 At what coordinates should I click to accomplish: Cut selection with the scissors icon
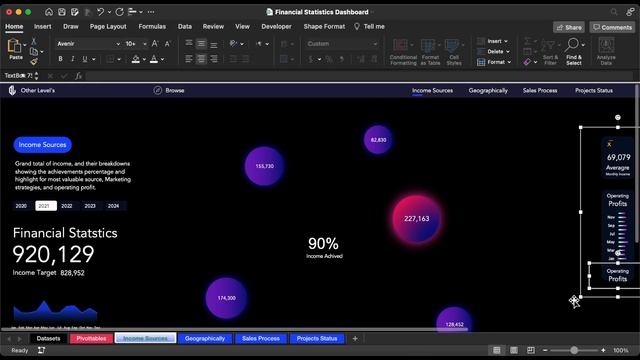(34, 41)
